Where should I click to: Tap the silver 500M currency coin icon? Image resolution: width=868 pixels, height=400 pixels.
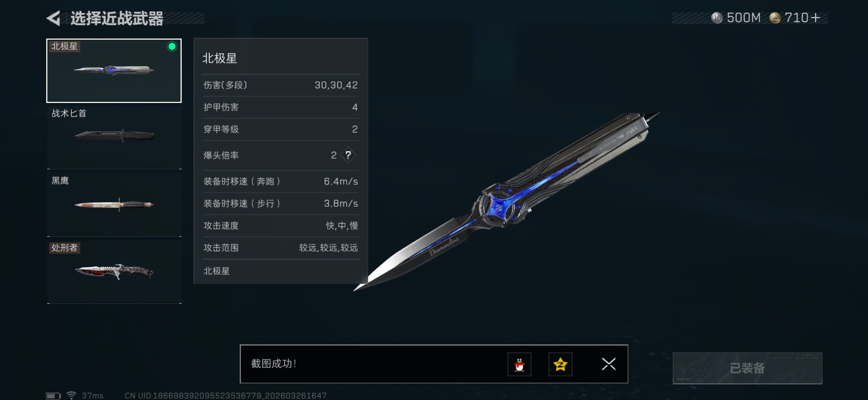[x=716, y=18]
